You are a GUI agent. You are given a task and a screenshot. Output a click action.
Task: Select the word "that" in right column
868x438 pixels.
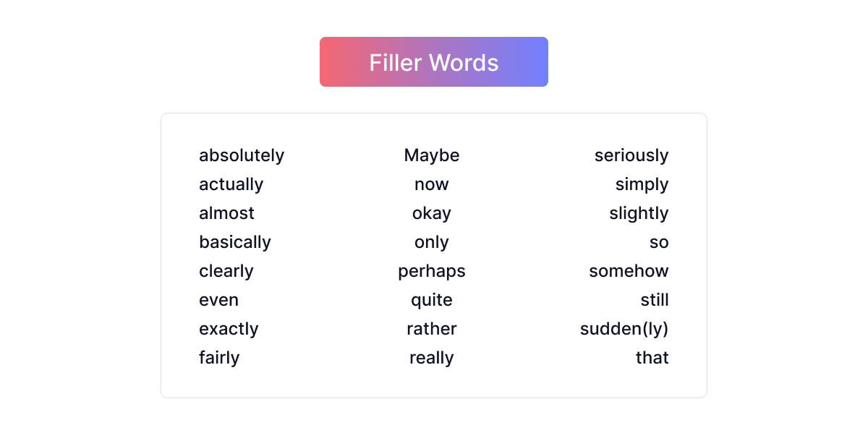click(652, 358)
